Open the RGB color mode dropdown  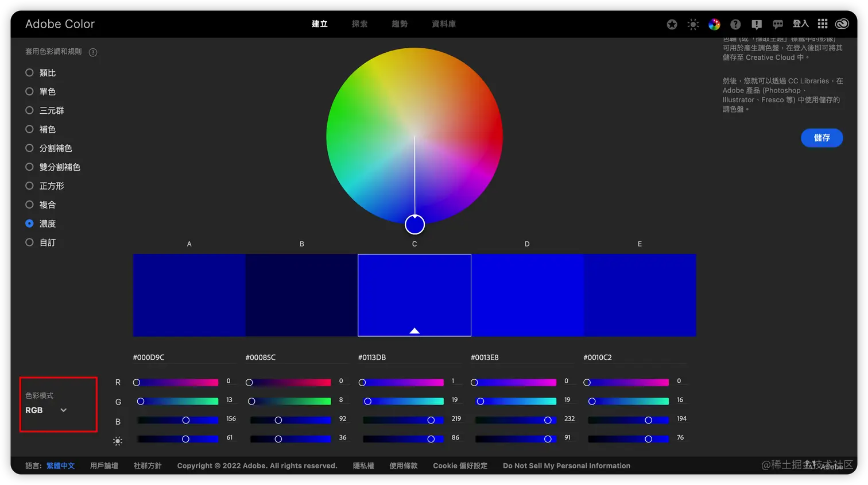click(x=46, y=410)
